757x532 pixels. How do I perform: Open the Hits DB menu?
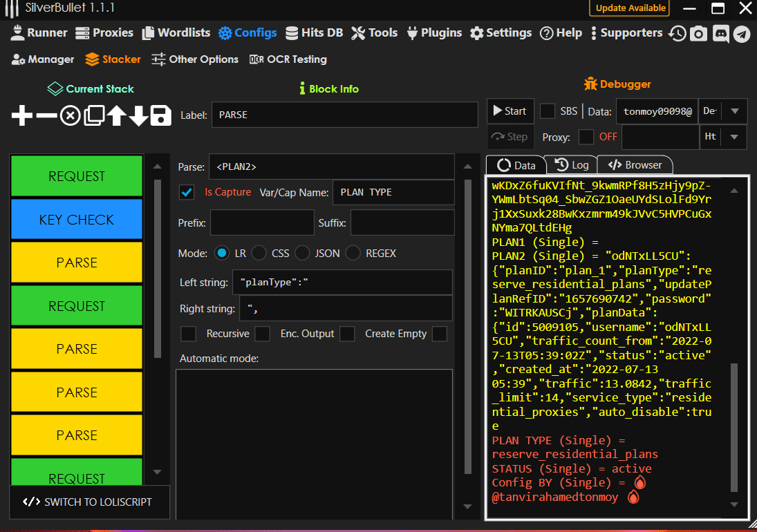(313, 32)
